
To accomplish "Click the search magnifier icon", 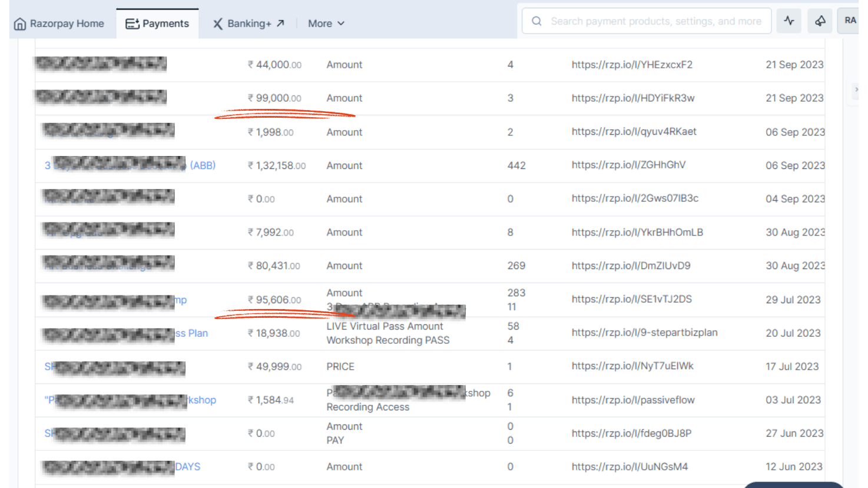I will (536, 21).
